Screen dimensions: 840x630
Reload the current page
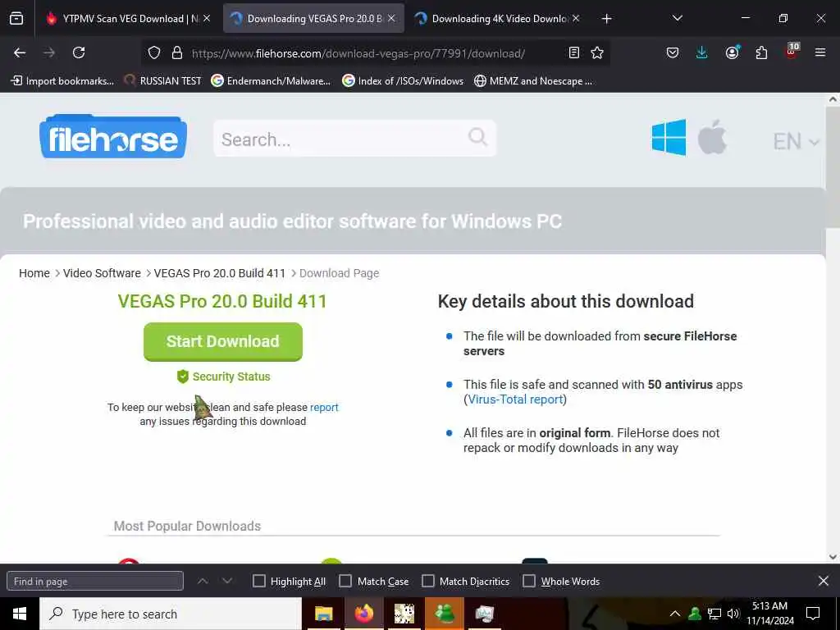[79, 52]
